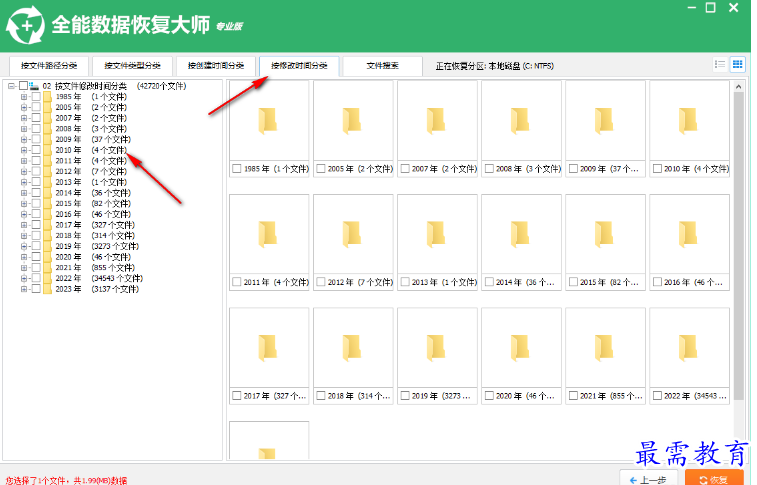Open the 2007 年 folder icon in grid

(436, 120)
